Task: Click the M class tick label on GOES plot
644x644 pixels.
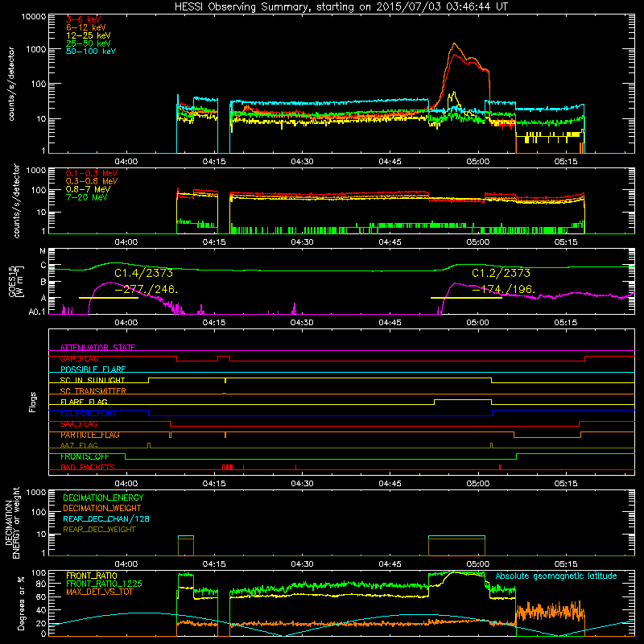Action: click(x=43, y=251)
